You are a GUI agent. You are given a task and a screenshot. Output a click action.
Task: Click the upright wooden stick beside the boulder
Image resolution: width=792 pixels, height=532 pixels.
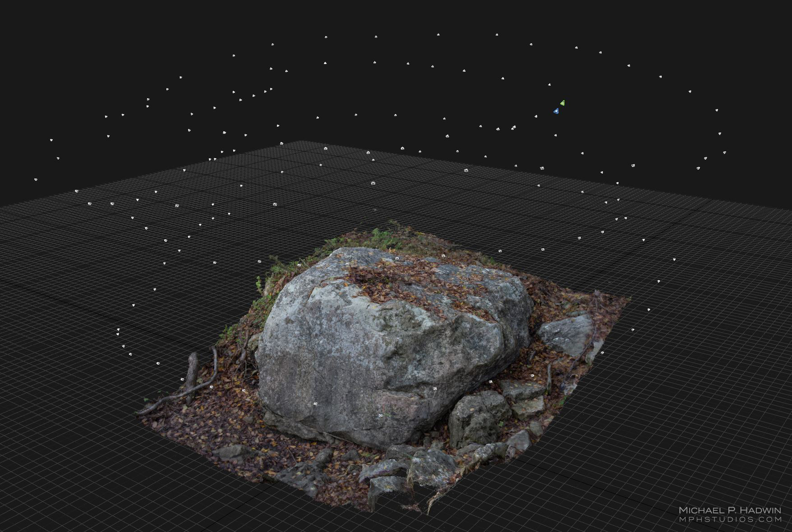click(x=192, y=376)
